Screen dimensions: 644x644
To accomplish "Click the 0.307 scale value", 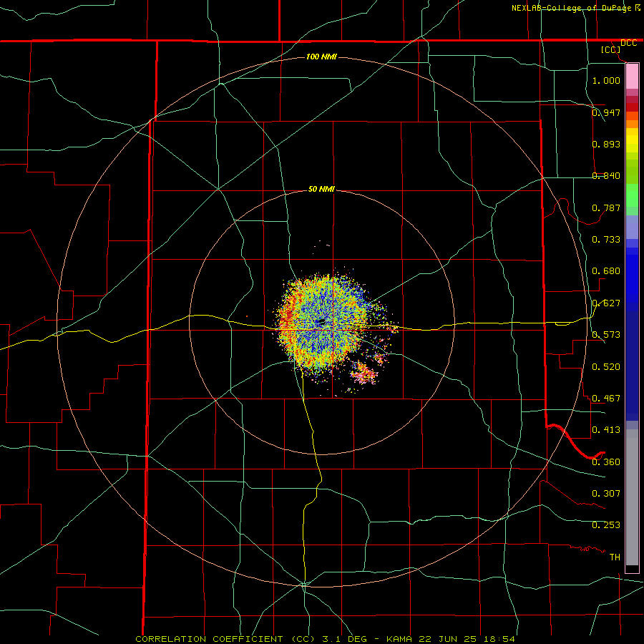I will [606, 494].
